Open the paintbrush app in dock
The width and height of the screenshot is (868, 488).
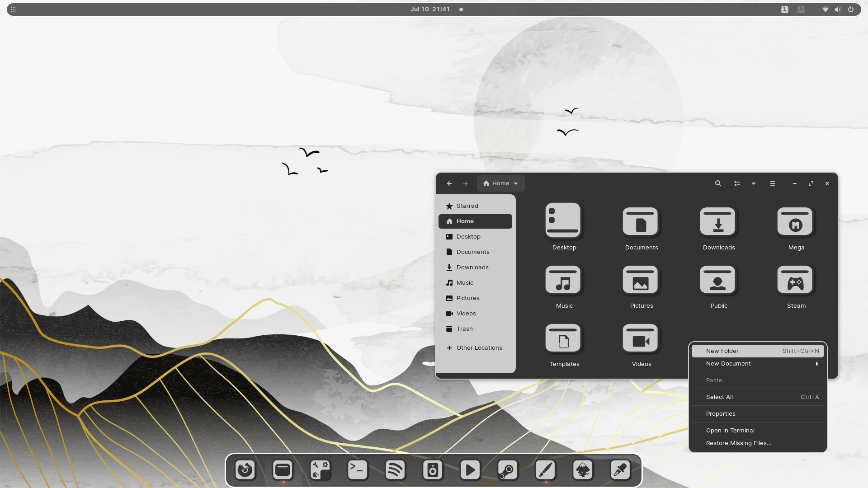[x=545, y=470]
